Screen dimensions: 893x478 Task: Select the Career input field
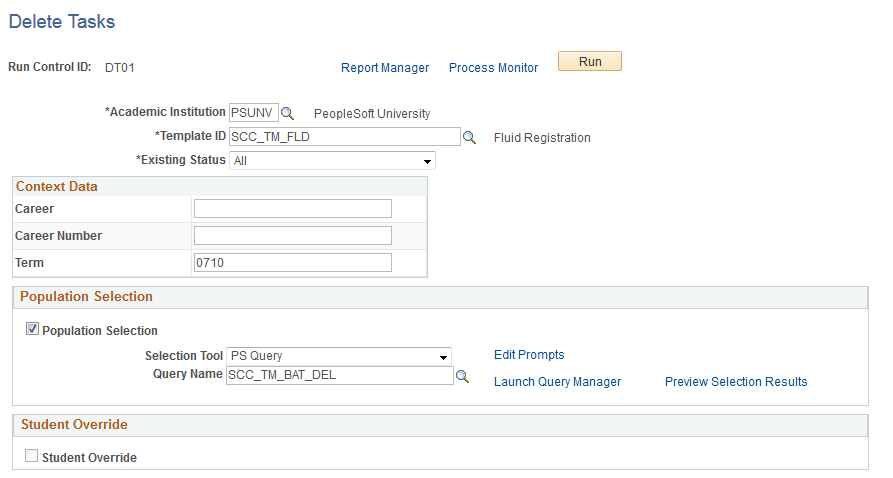293,209
